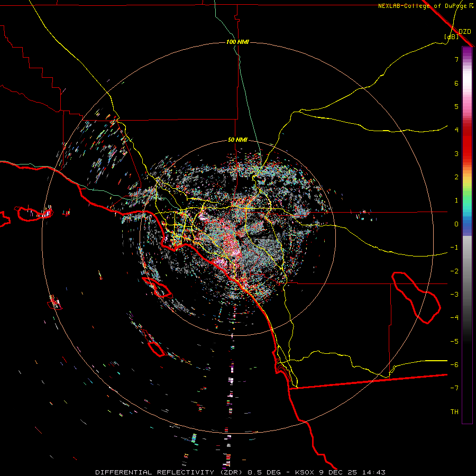Click the ZDR color scale bar
This screenshot has width=476, height=476.
(467, 235)
